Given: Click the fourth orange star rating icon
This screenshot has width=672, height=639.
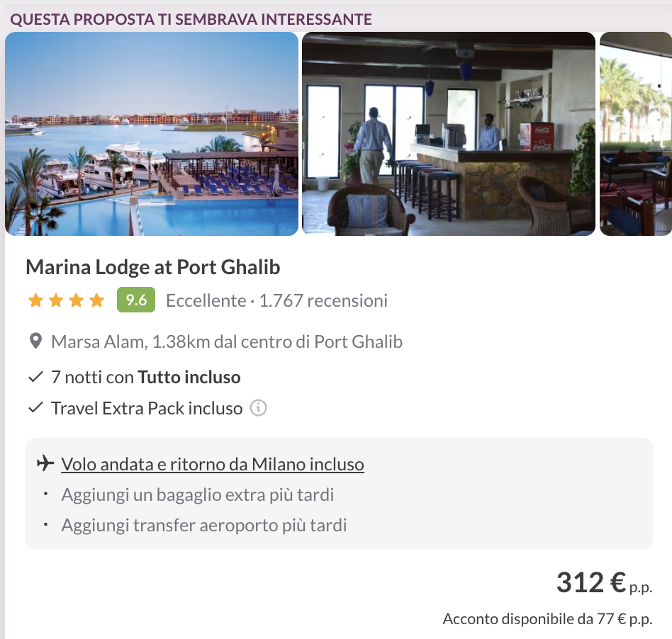Looking at the screenshot, I should pyautogui.click(x=97, y=300).
